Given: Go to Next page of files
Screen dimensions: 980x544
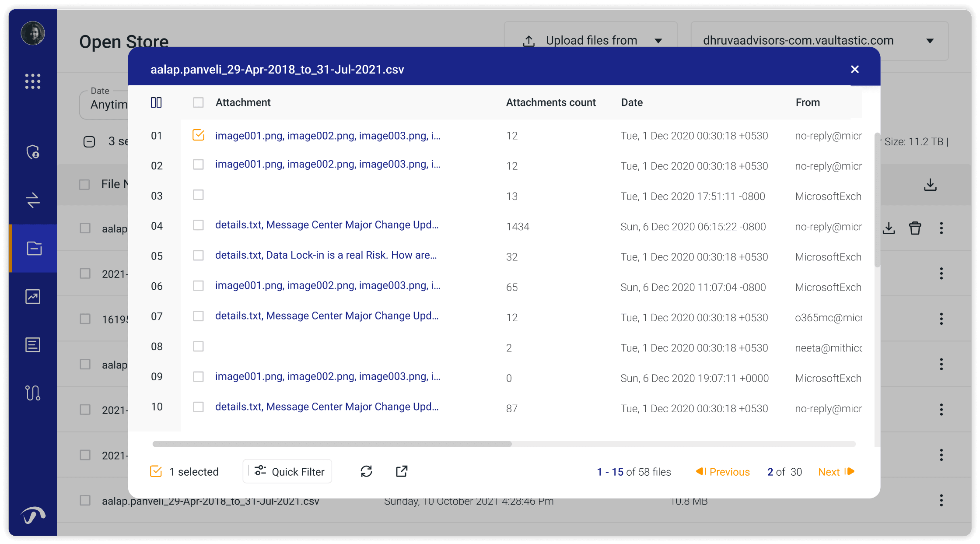Looking at the screenshot, I should pyautogui.click(x=836, y=472).
